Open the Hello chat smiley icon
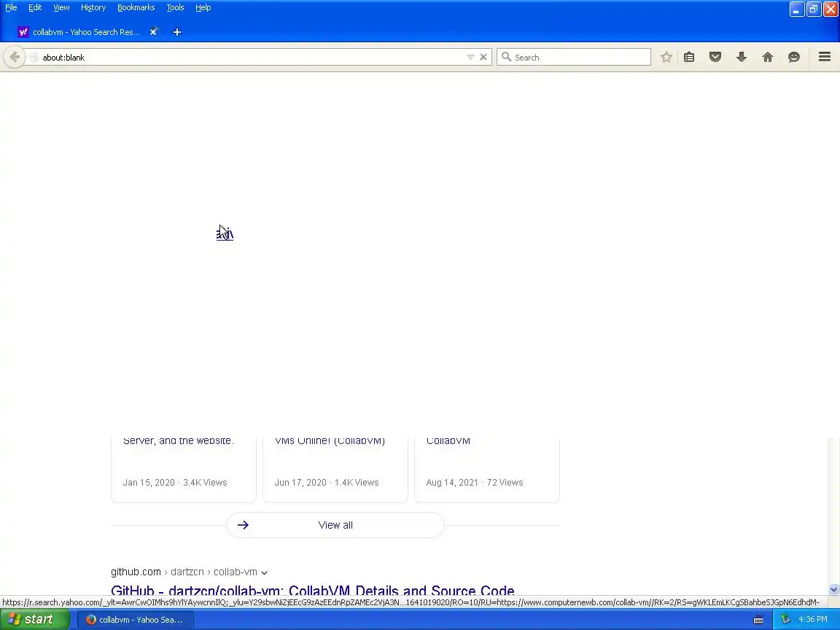This screenshot has height=630, width=840. click(x=794, y=58)
